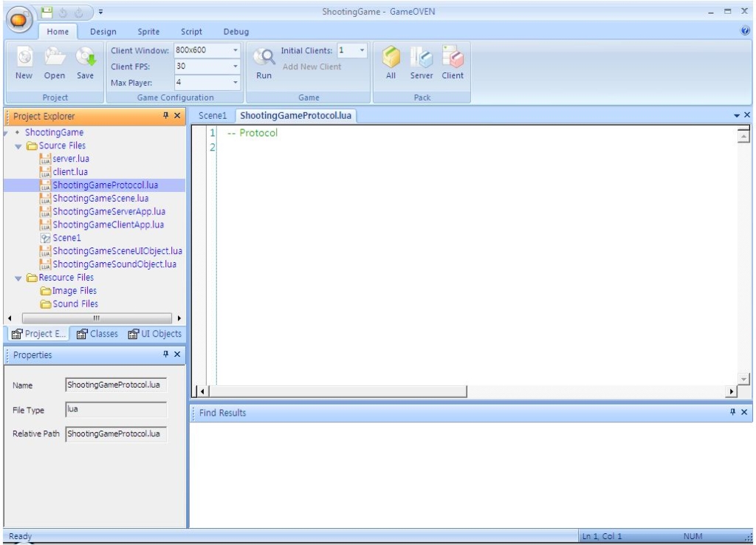Screen dimensions: 756x545
Task: Open the help icon in the ribbon
Action: (745, 31)
